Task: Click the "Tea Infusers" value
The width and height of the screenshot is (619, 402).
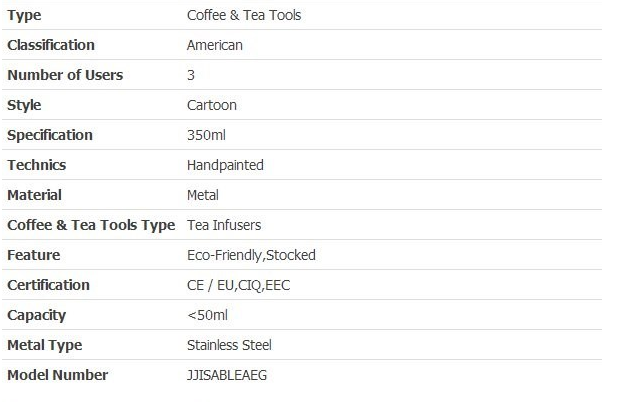Action: tap(224, 225)
